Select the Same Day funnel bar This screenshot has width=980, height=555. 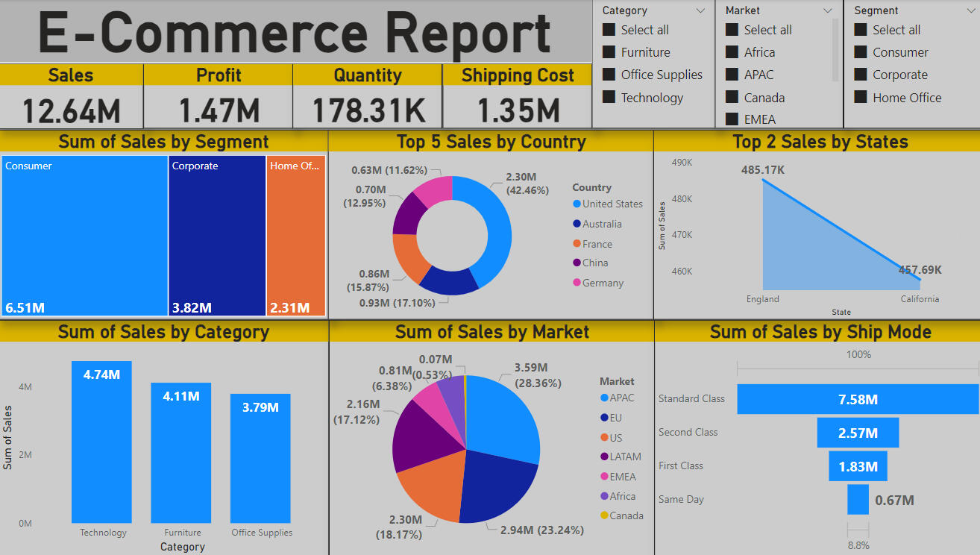[x=858, y=500]
